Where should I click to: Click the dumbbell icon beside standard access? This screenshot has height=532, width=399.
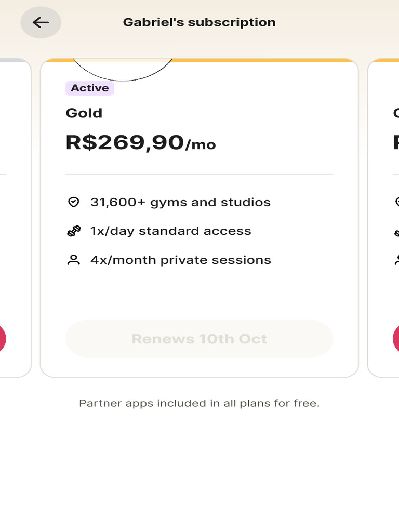coord(74,231)
